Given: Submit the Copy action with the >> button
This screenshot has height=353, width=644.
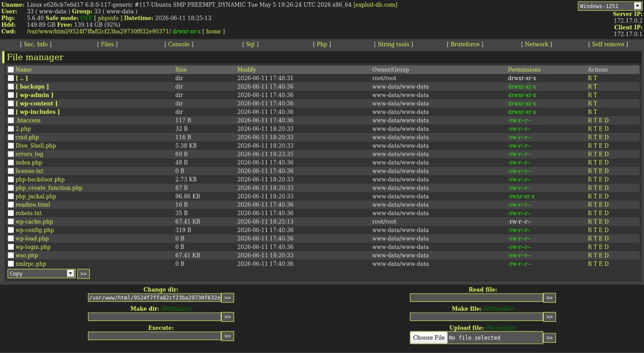Looking at the screenshot, I should pyautogui.click(x=83, y=273).
